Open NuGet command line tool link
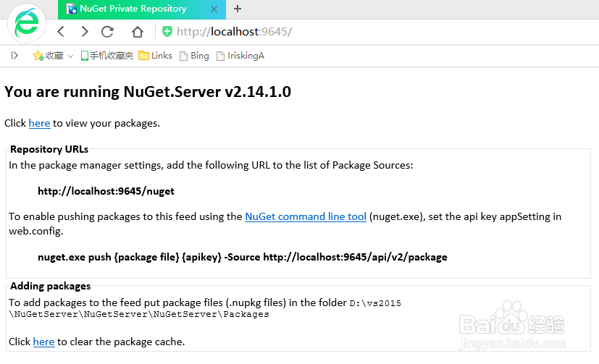The image size is (599, 364). 306,216
